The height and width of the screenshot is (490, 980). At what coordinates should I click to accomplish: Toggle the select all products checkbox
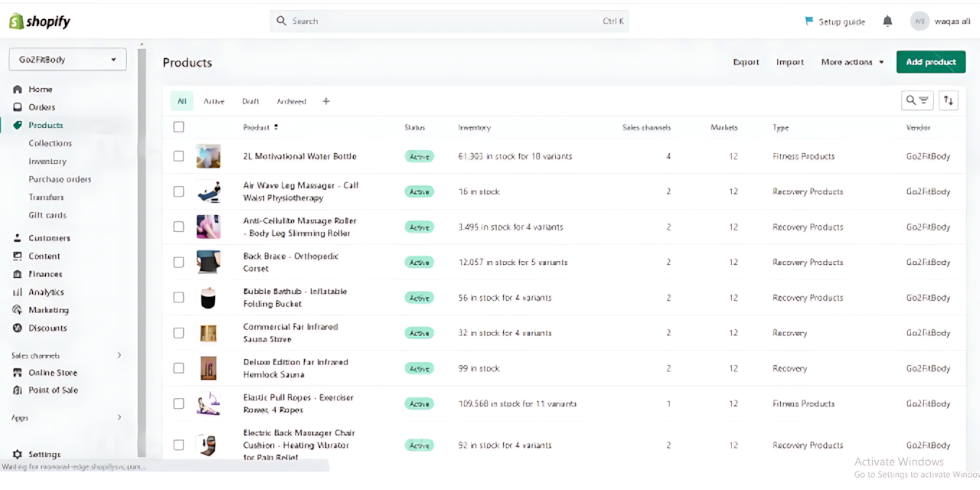click(x=178, y=127)
